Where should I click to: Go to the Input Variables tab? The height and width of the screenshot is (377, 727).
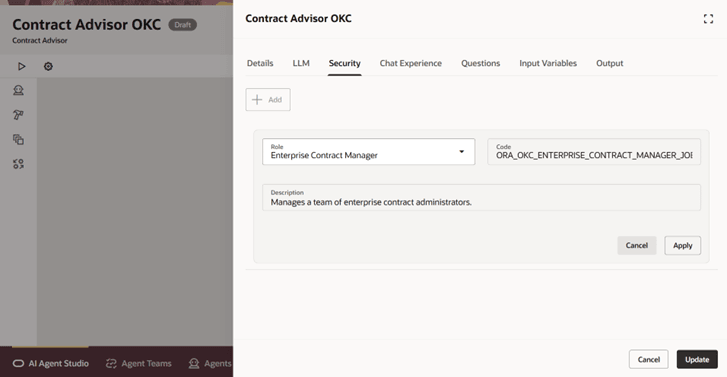coord(548,63)
